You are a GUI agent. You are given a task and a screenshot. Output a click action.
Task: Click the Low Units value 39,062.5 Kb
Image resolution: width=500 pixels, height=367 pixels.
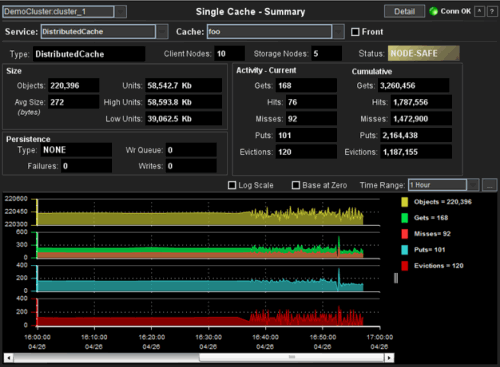click(x=183, y=119)
